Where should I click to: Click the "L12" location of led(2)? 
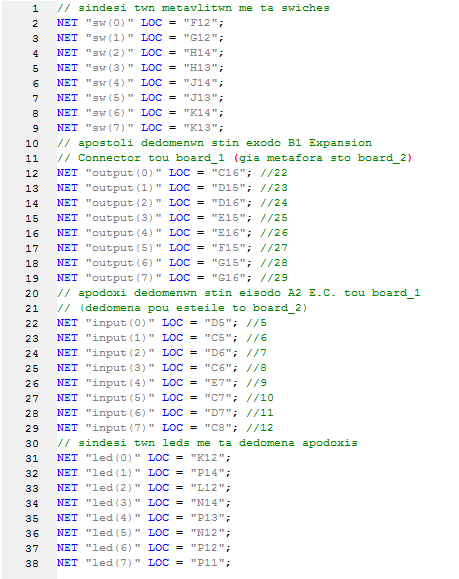[207, 488]
